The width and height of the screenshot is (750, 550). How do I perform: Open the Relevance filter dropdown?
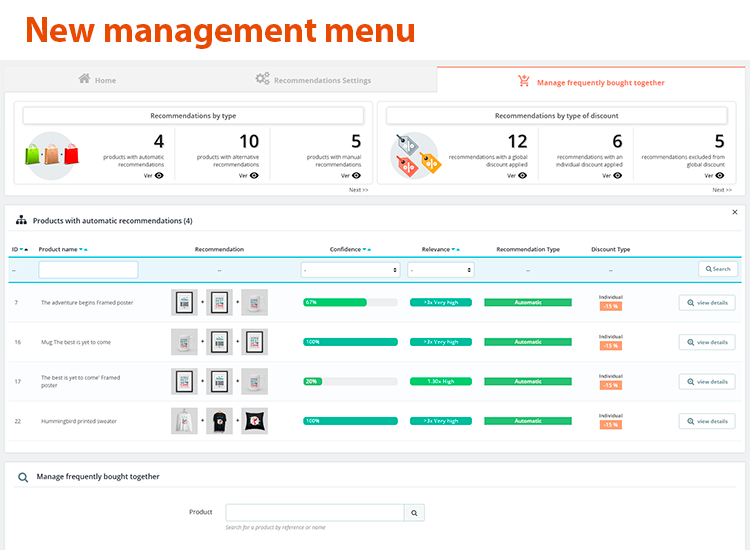click(441, 270)
